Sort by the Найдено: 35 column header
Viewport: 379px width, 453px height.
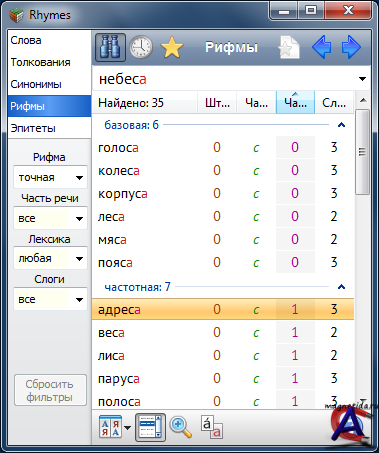145,103
